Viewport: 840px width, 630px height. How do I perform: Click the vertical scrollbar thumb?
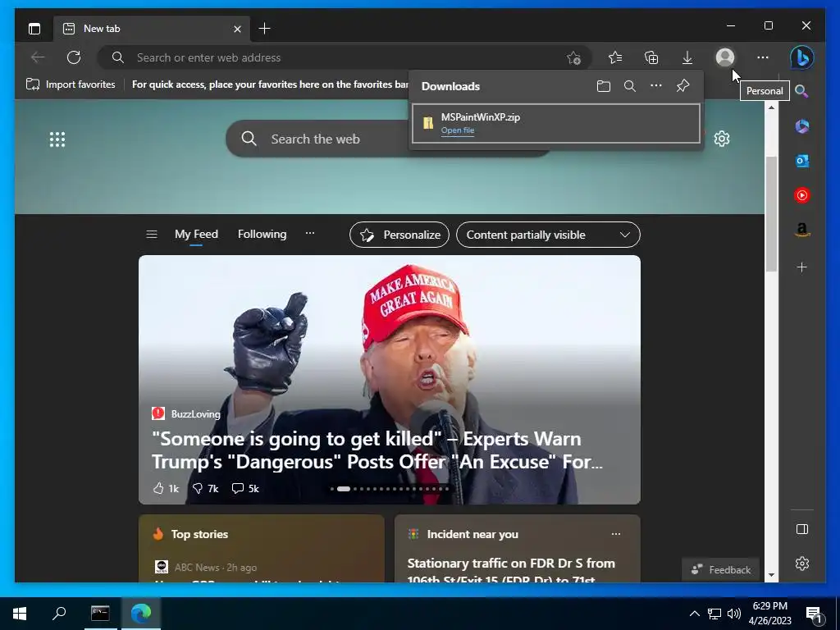(771, 214)
